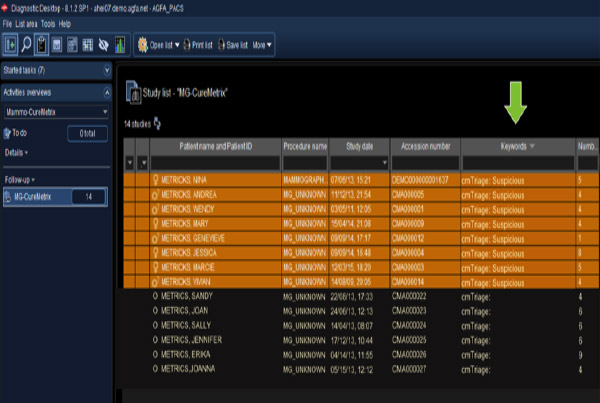Open second filter dropdown in filter row

tap(143, 163)
